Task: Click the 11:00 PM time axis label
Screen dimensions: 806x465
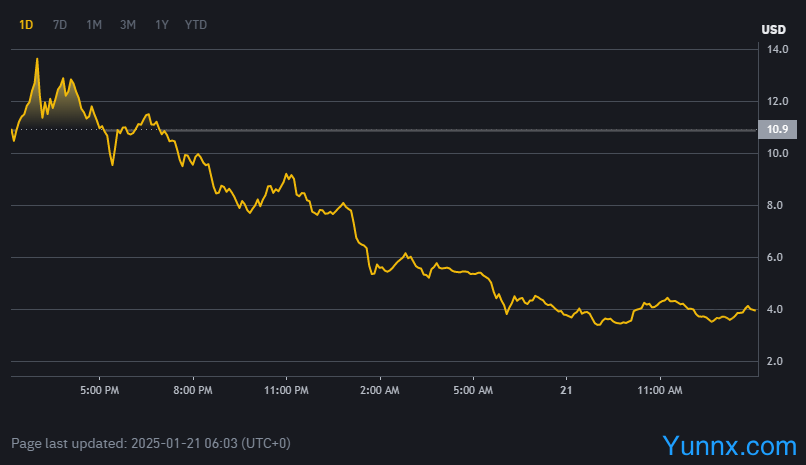Action: [x=285, y=389]
